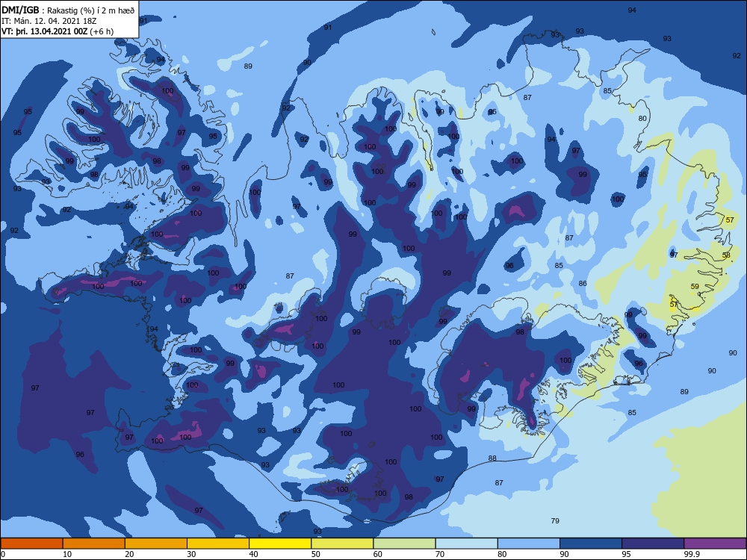Image resolution: width=747 pixels, height=560 pixels.
Task: Click the humidity value 79 on the map
Action: (555, 521)
